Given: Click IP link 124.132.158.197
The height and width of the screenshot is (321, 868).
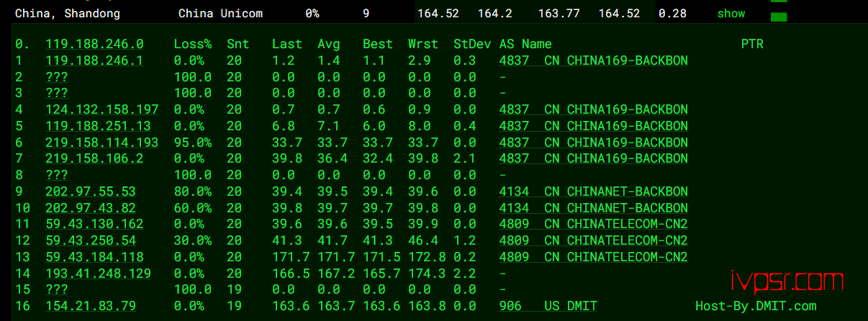Looking at the screenshot, I should 102,109.
